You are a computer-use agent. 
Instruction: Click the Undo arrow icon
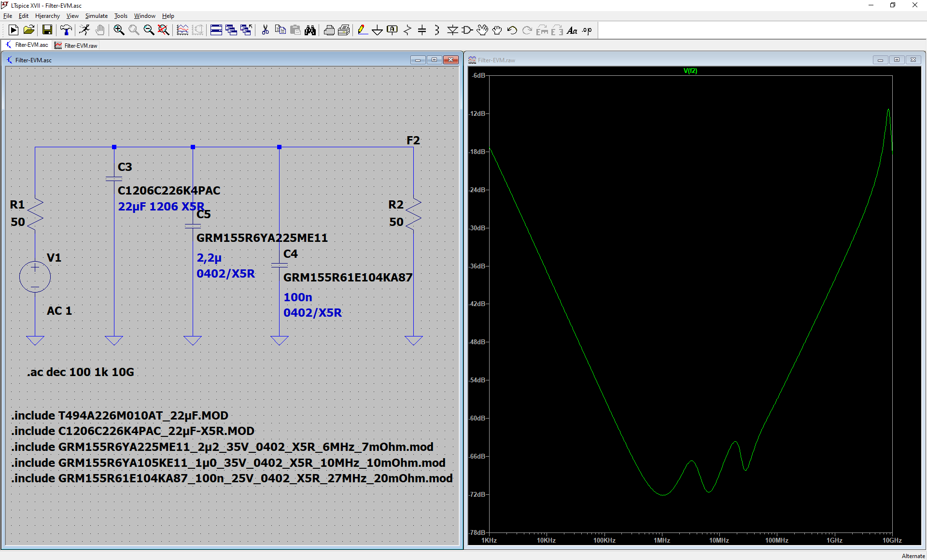click(512, 30)
